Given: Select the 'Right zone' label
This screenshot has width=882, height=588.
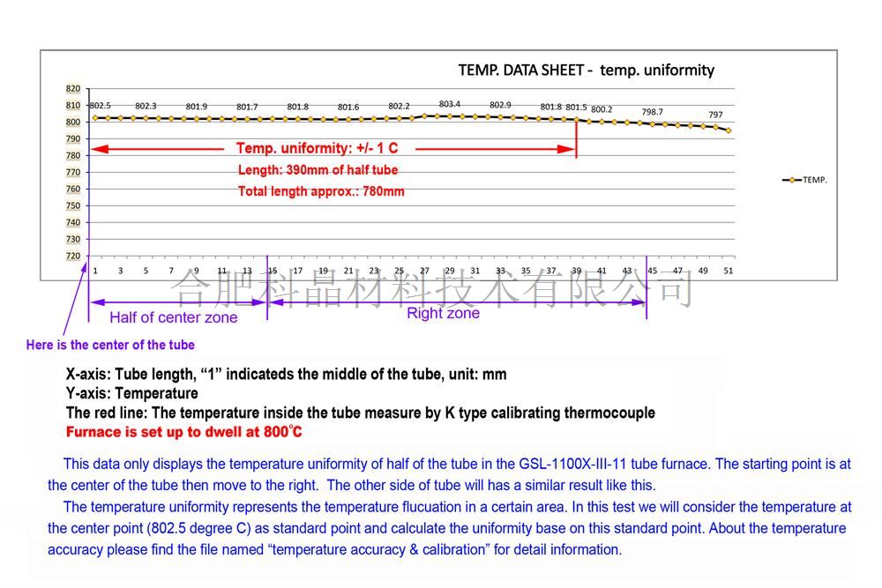Looking at the screenshot, I should [443, 313].
